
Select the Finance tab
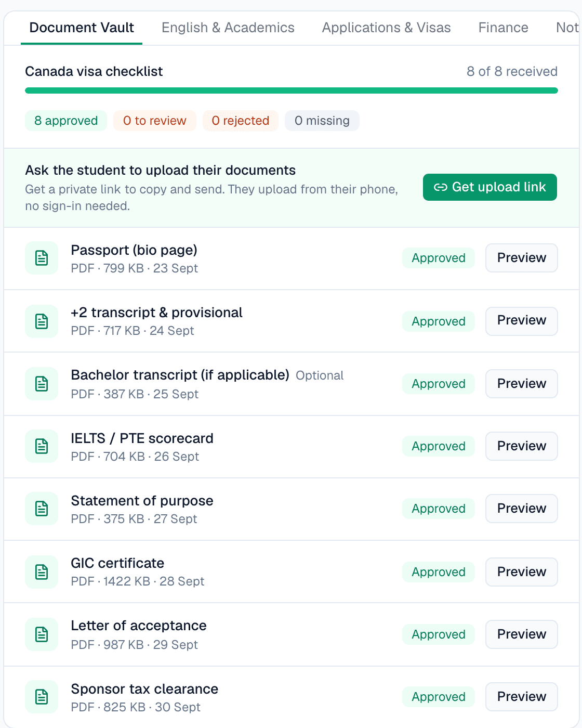pos(504,28)
